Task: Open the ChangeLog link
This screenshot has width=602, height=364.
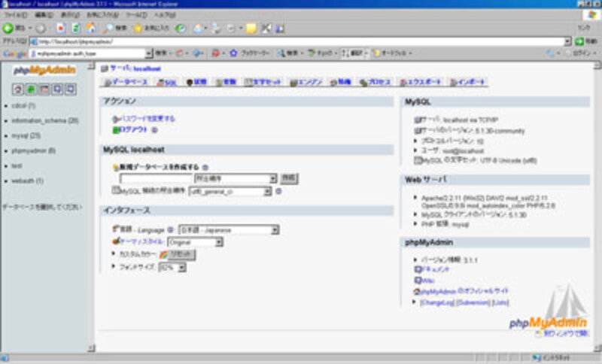Action: click(437, 302)
